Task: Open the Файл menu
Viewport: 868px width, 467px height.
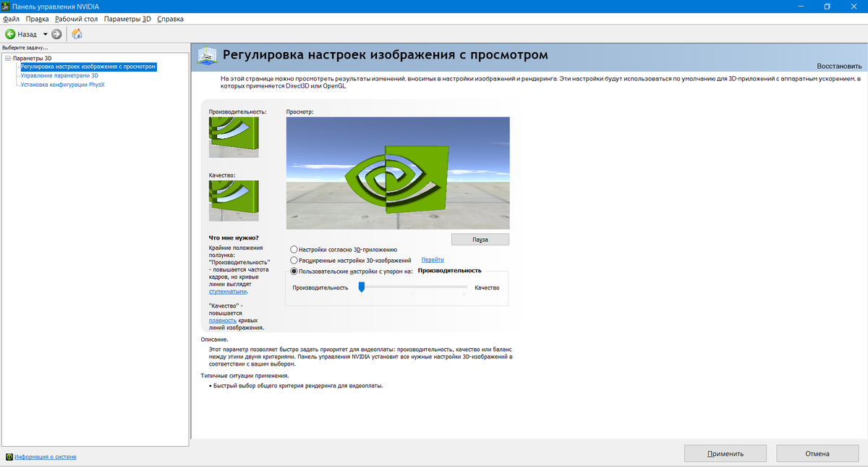Action: click(x=12, y=19)
